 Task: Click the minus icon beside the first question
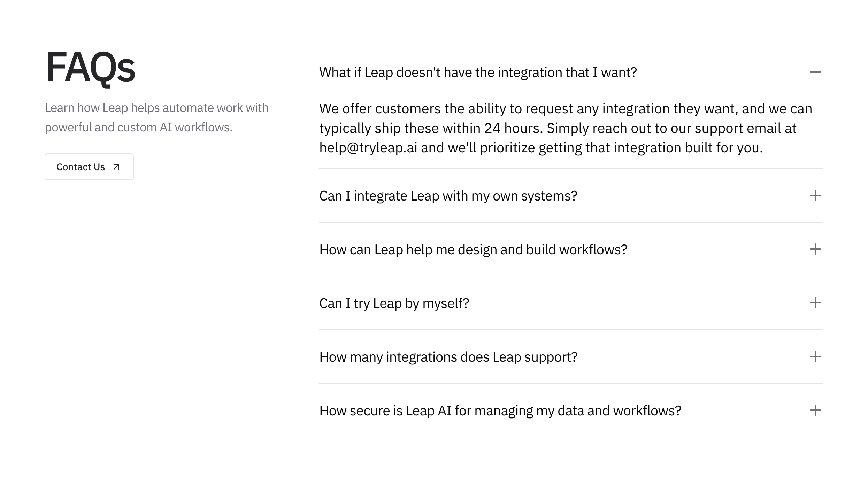point(815,72)
